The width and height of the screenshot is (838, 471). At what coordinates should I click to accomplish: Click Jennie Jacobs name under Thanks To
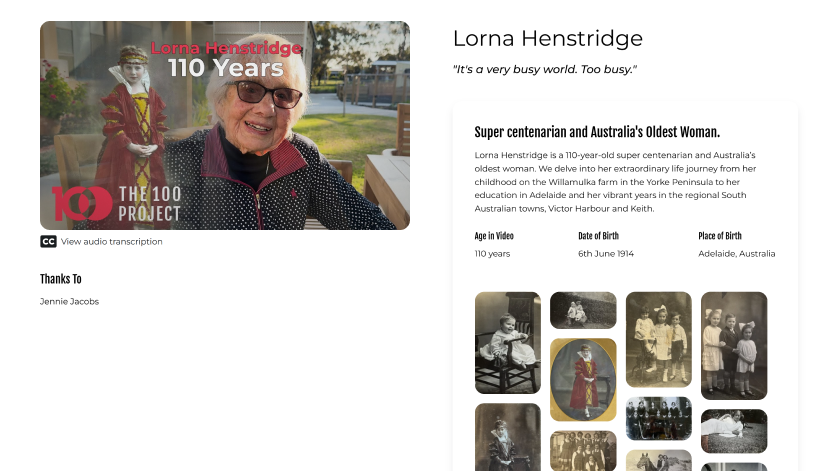pos(69,302)
